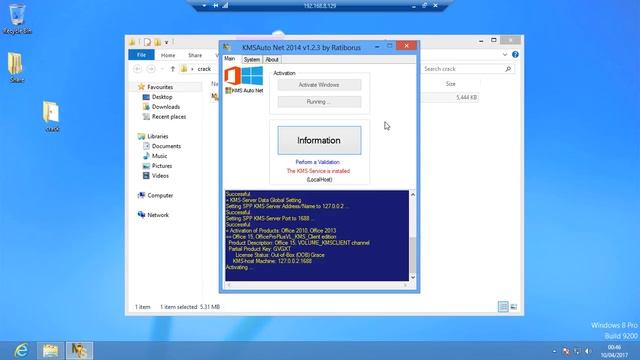Viewport: 640px width, 360px height.
Task: Click the crack path in address bar
Action: click(204, 69)
